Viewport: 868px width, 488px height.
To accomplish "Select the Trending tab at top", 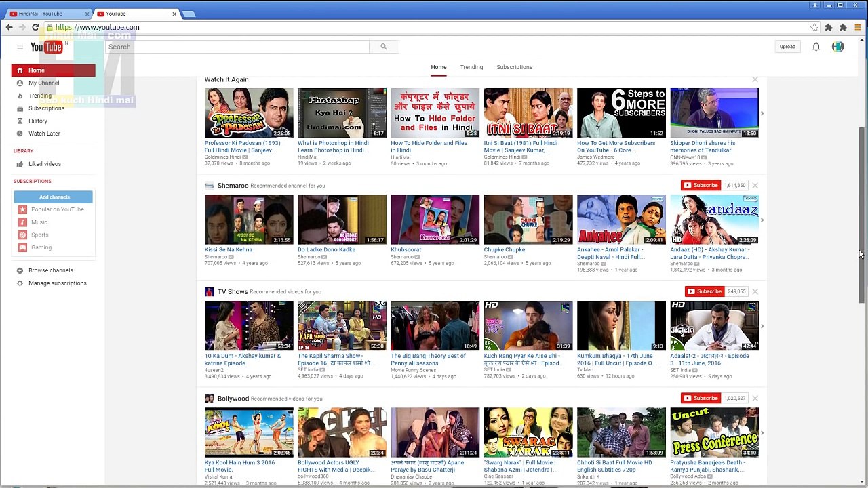I will pos(471,67).
